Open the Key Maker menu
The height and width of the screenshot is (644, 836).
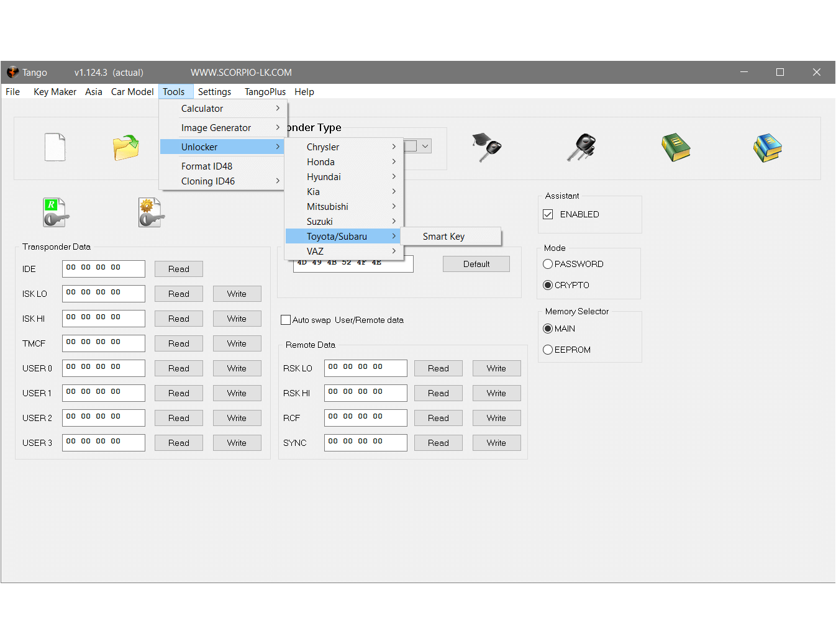55,91
